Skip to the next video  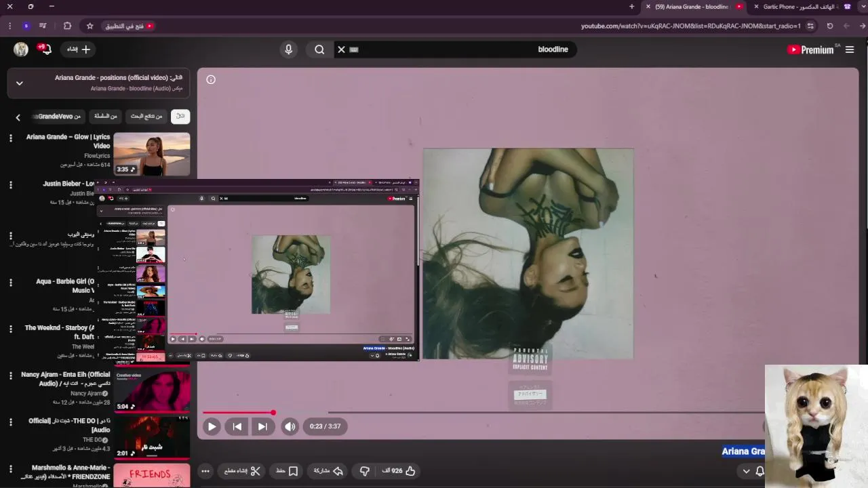coord(262,426)
